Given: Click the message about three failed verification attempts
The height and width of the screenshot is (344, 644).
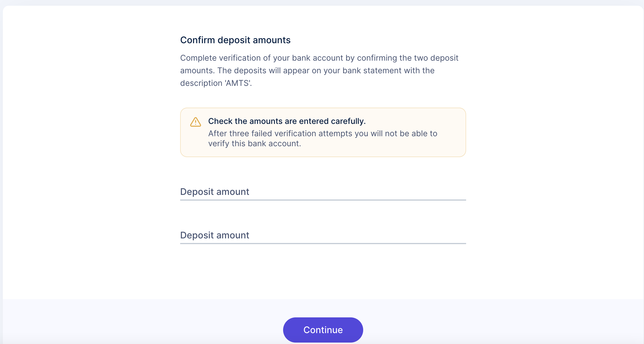Looking at the screenshot, I should [x=322, y=138].
